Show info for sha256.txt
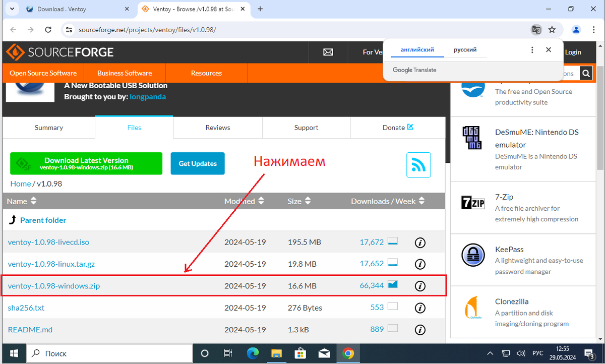Screen dimensions: 605x364 point(420,308)
